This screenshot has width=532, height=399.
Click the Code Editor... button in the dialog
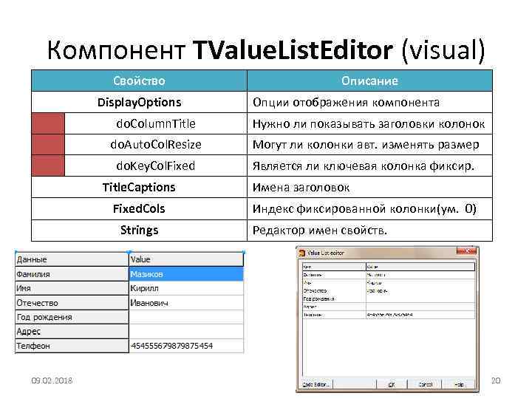pos(316,384)
